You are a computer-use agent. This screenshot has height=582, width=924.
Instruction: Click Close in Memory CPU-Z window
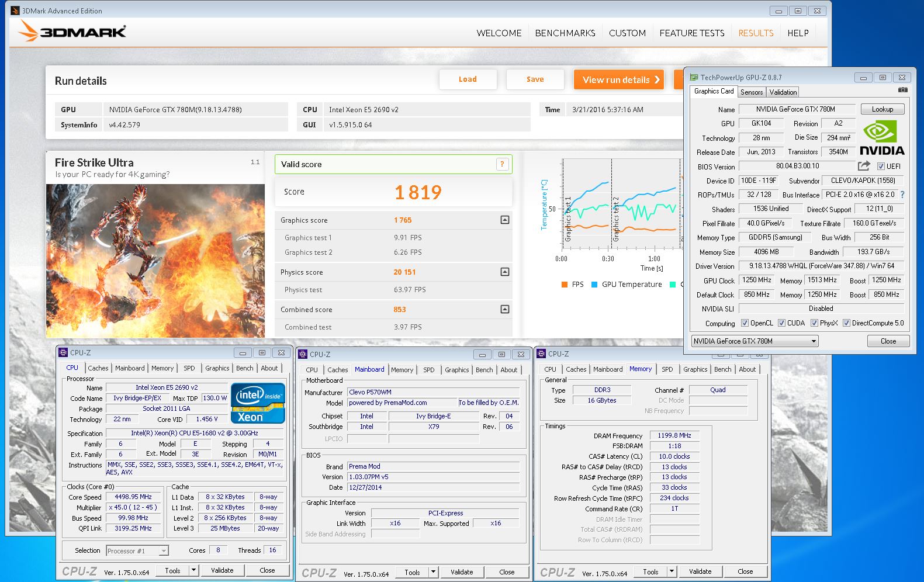(x=745, y=571)
